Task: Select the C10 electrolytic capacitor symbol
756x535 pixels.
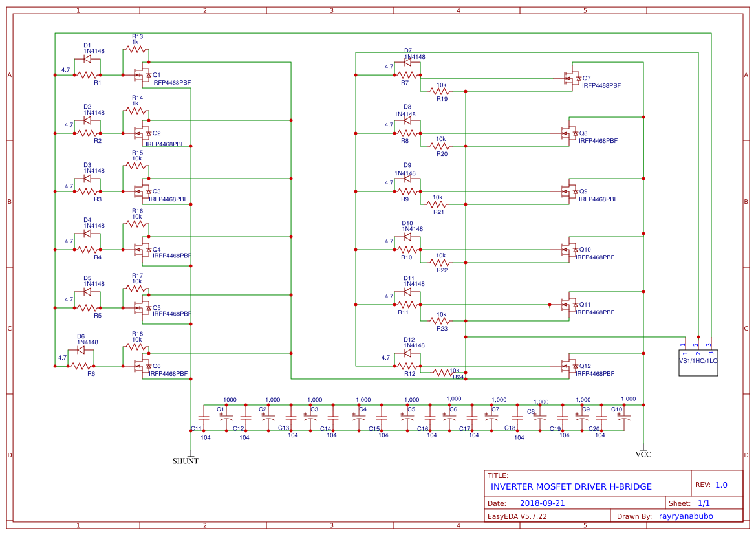Action: click(624, 419)
